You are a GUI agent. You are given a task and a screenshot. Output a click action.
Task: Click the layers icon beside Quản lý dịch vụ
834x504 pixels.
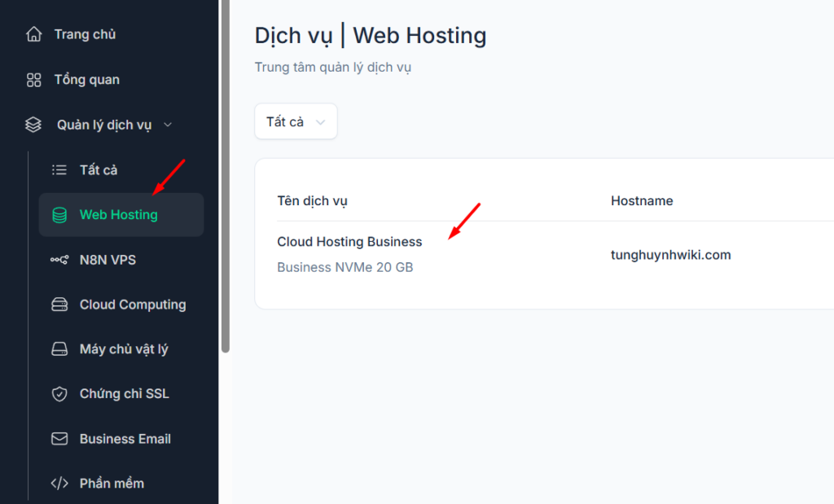tap(33, 125)
